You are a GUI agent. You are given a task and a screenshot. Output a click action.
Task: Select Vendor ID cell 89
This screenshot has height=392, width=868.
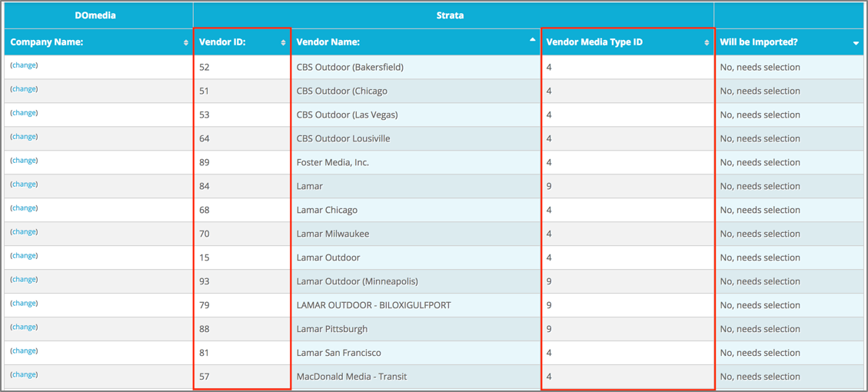tap(242, 163)
